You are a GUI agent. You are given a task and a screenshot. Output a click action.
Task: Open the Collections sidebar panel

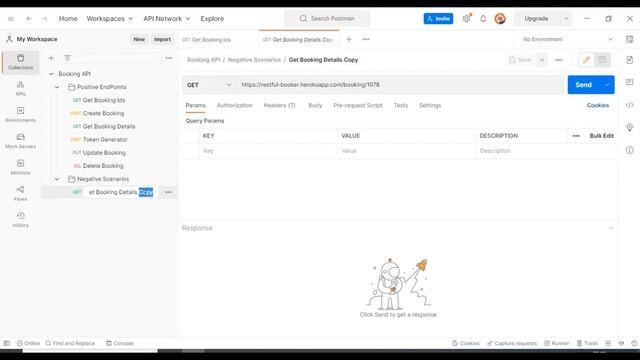(x=20, y=62)
